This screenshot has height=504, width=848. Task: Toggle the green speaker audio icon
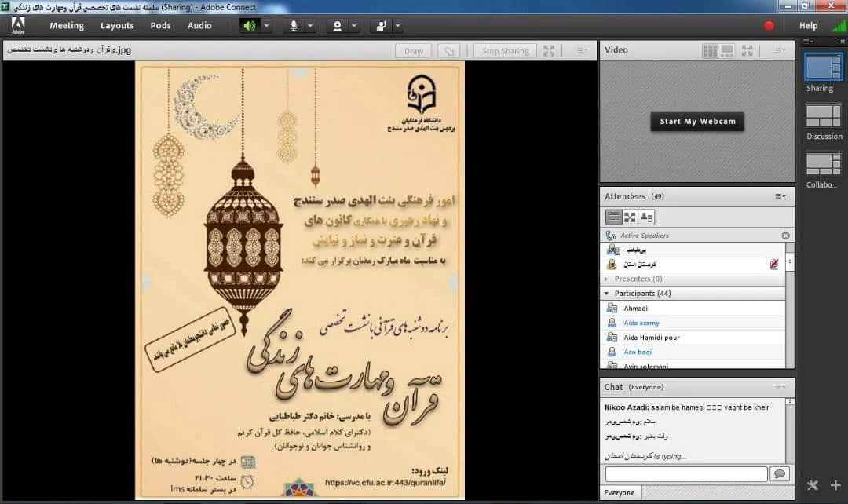point(249,26)
